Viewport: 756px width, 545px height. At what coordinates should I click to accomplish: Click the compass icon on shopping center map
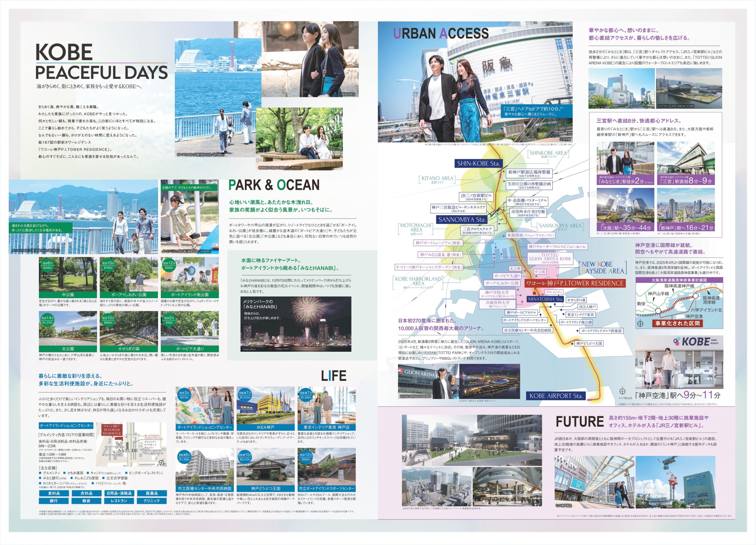click(162, 463)
